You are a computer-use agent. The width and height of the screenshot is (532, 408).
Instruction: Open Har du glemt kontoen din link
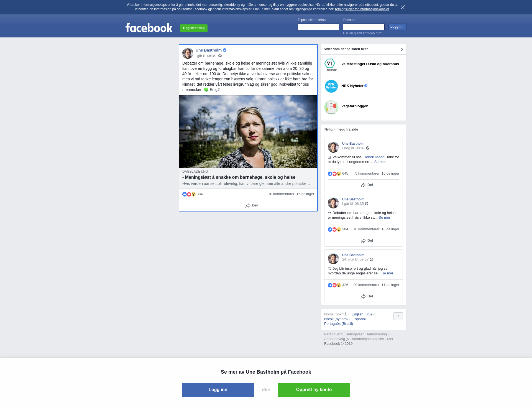(362, 33)
